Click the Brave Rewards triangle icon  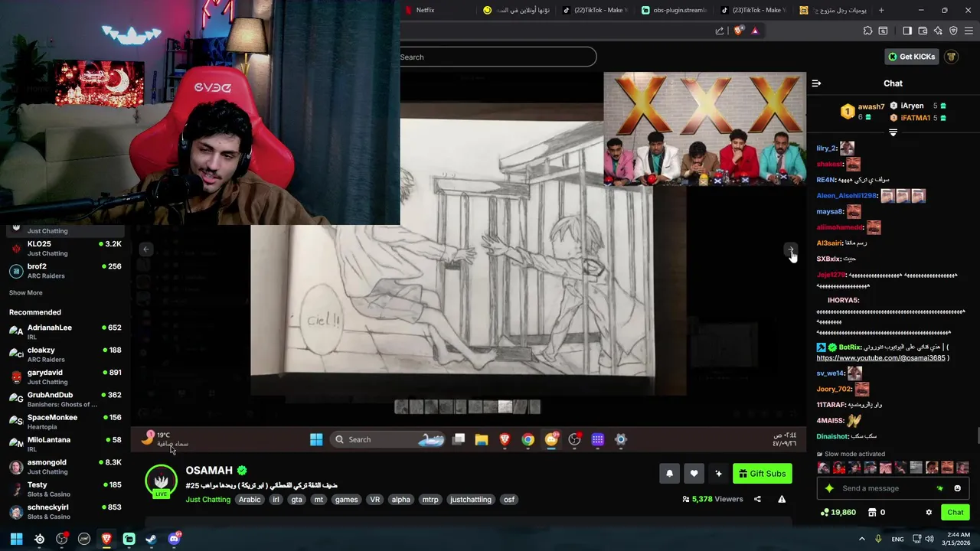(x=755, y=31)
